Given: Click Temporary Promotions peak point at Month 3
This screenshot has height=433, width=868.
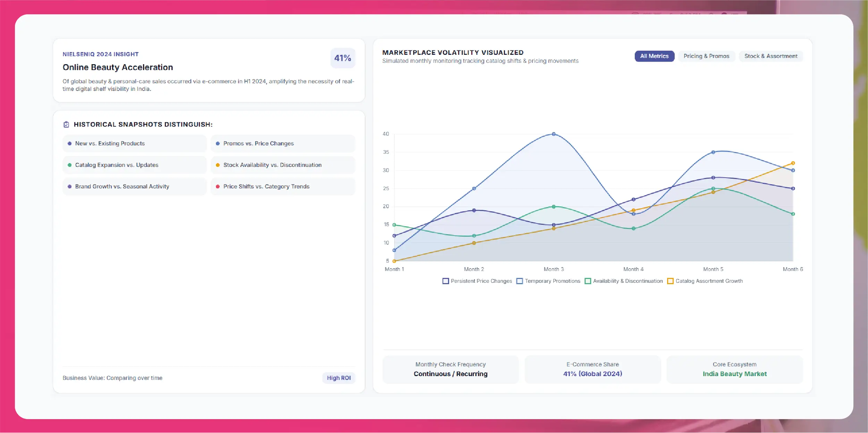Looking at the screenshot, I should [x=554, y=134].
